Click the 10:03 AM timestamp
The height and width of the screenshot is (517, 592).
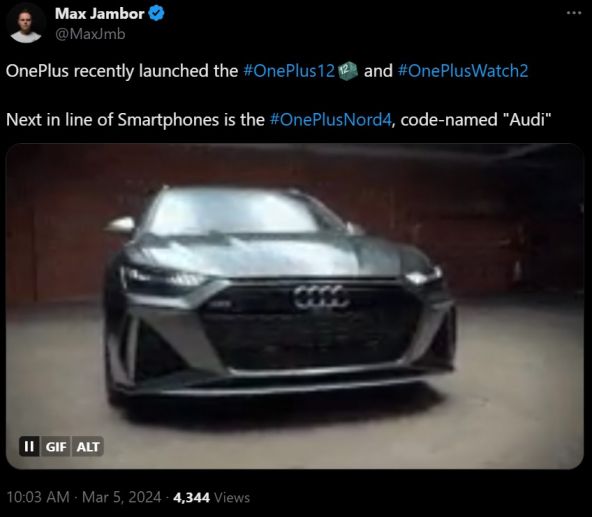coord(38,497)
